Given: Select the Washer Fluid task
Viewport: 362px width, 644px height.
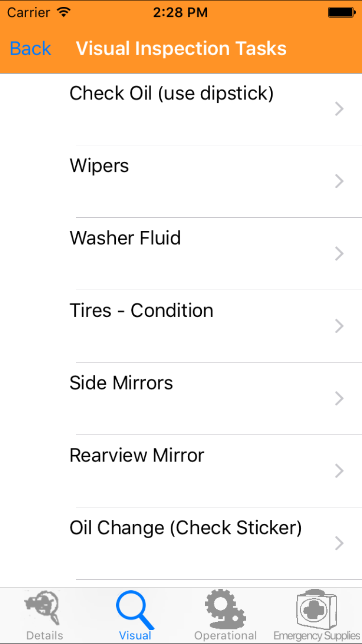Looking at the screenshot, I should 125,238.
